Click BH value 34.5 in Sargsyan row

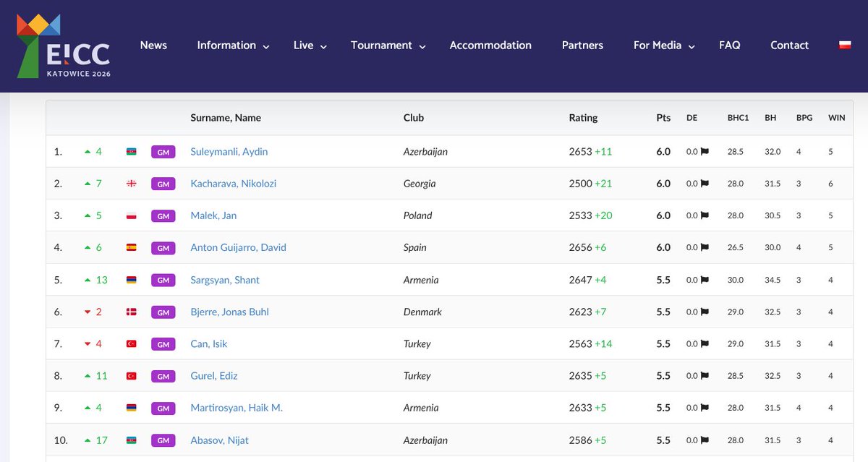pyautogui.click(x=773, y=280)
